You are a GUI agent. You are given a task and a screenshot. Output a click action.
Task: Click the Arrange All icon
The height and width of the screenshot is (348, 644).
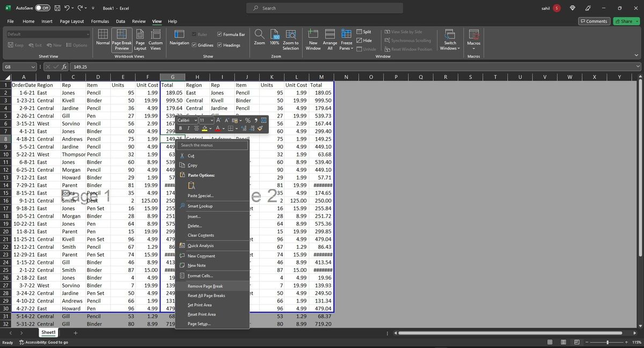click(330, 34)
